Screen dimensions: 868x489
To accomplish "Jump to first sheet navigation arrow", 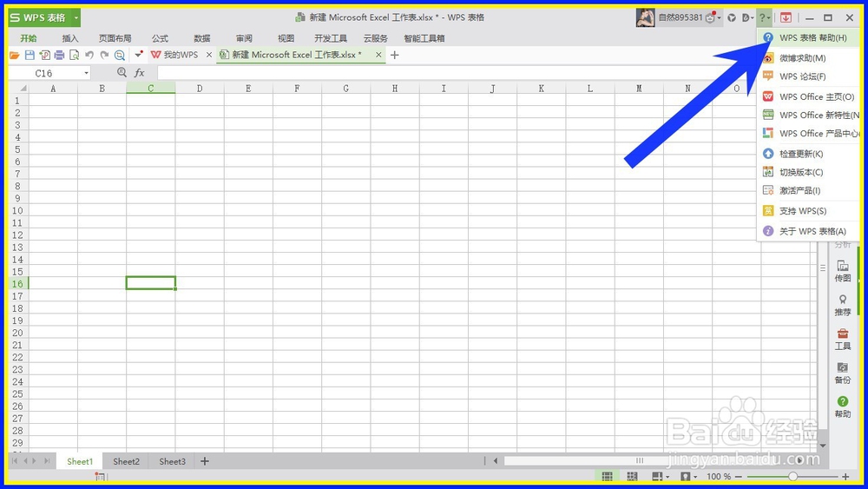I will (15, 460).
